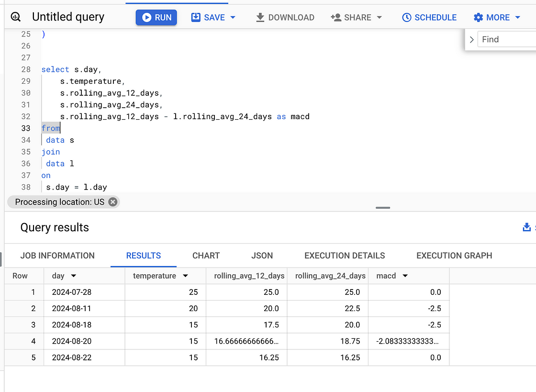
Task: Click 's.day = l.day' on line 38
Action: tap(77, 187)
